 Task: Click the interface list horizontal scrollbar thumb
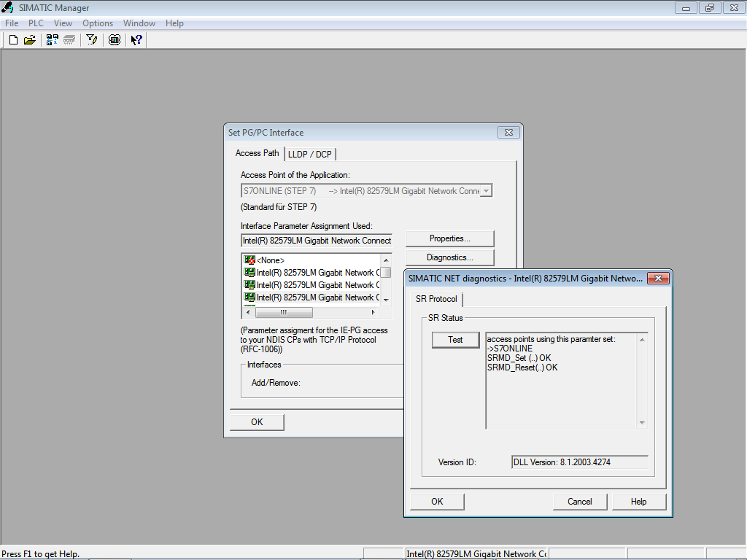284,312
